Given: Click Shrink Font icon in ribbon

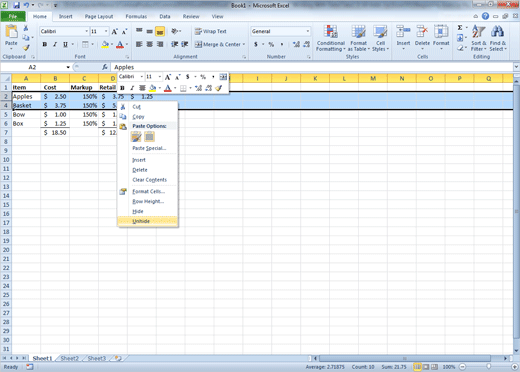Looking at the screenshot, I should (x=124, y=32).
